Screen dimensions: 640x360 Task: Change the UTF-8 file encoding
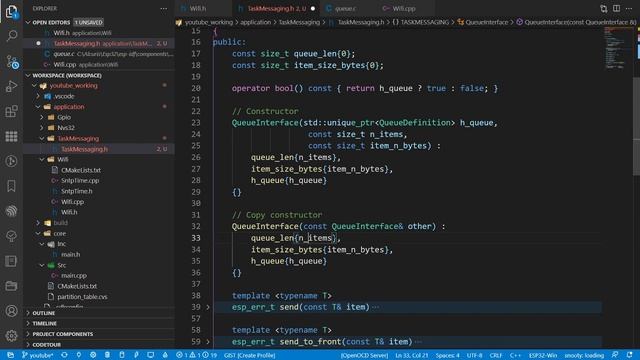pyautogui.click(x=475, y=355)
